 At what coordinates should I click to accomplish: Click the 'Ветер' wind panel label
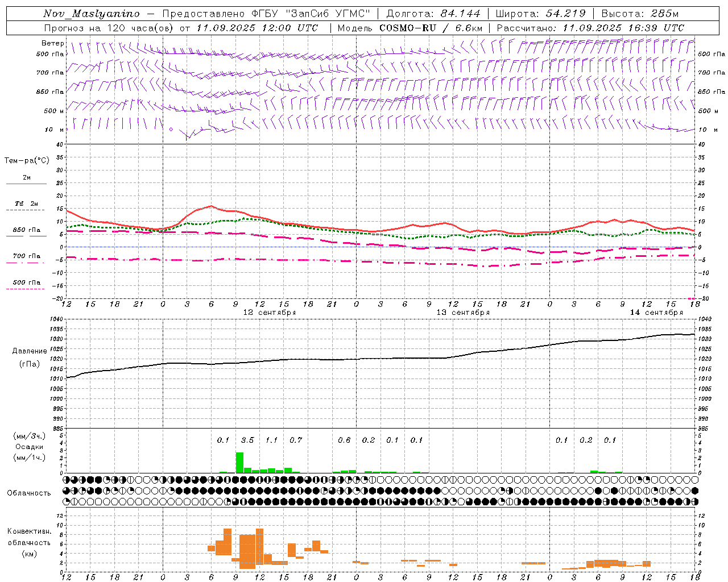[x=53, y=43]
